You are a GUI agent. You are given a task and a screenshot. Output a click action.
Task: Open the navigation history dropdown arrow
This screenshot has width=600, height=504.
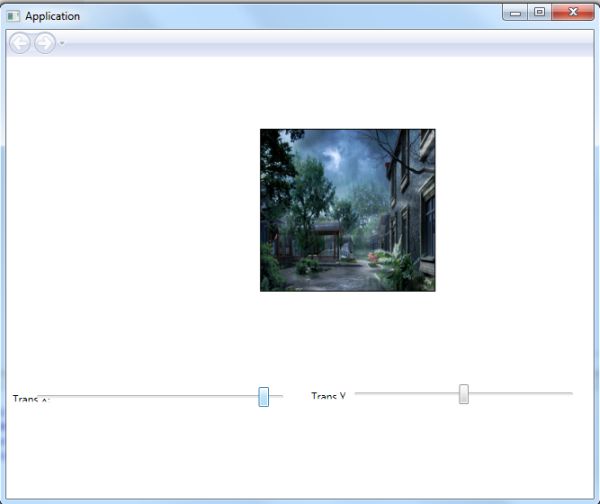(x=62, y=43)
